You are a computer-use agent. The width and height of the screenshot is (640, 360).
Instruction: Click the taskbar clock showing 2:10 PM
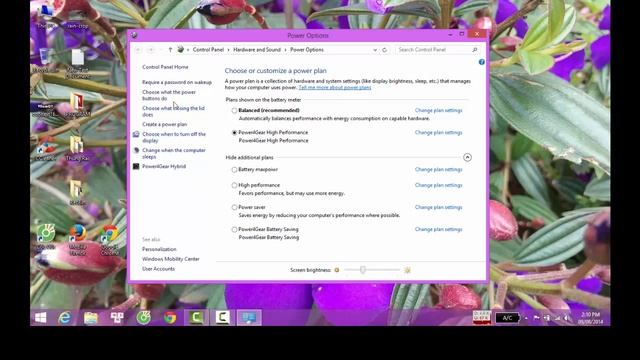[x=591, y=318]
